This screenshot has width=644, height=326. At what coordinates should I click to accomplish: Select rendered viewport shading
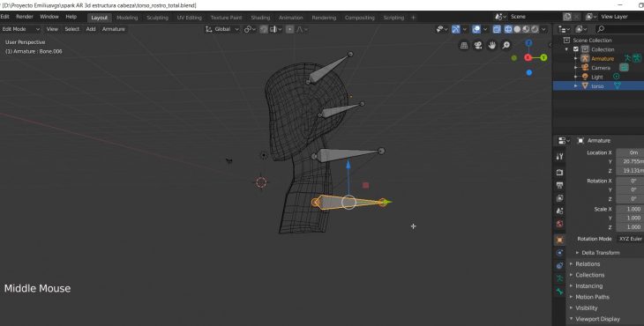tap(535, 29)
